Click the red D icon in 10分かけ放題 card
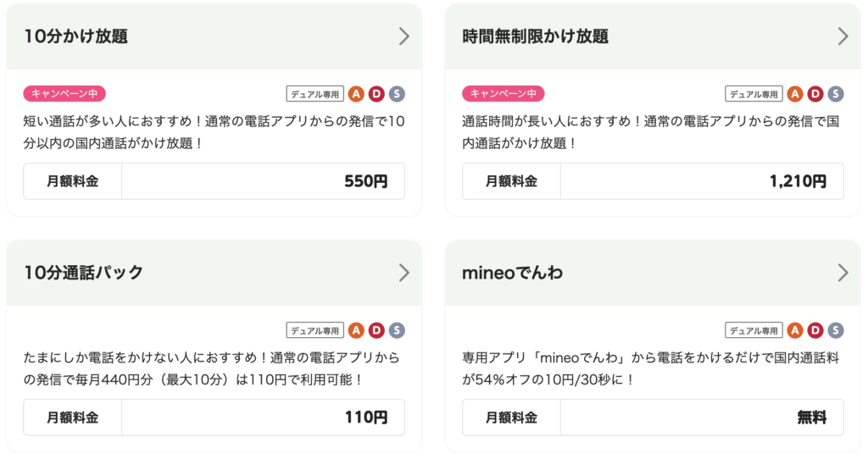This screenshot has width=868, height=459. (x=376, y=94)
